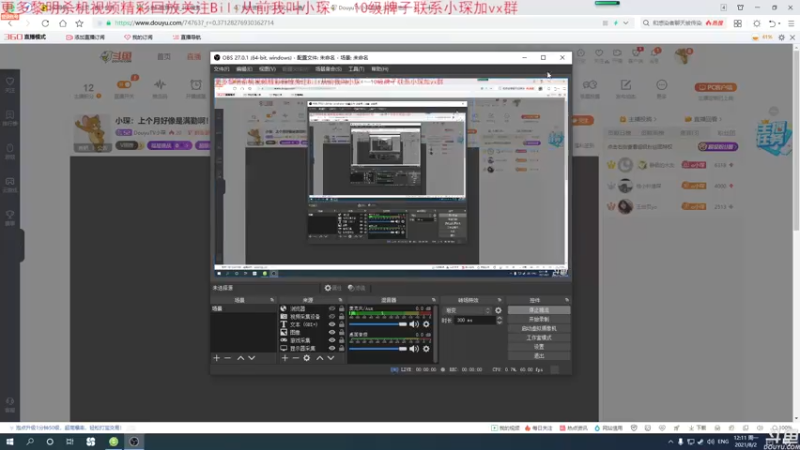
Task: Pop out the Sources dock icon
Action: [x=340, y=300]
